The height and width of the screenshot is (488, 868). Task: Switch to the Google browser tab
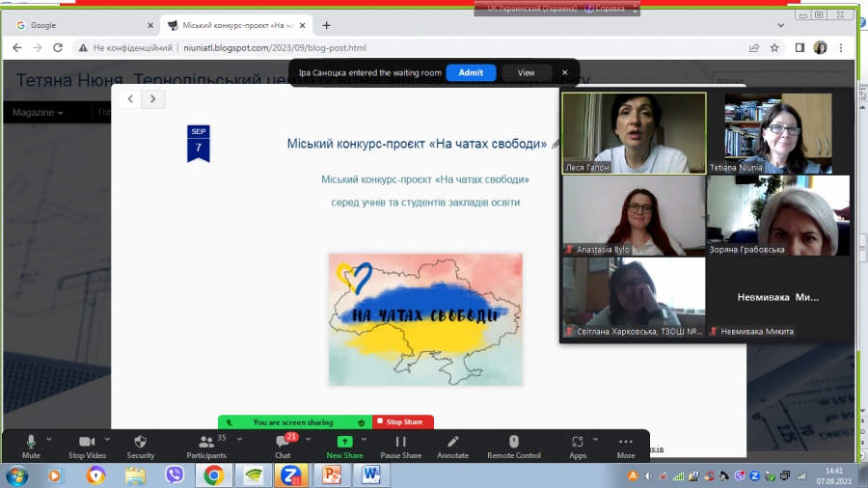click(x=82, y=25)
